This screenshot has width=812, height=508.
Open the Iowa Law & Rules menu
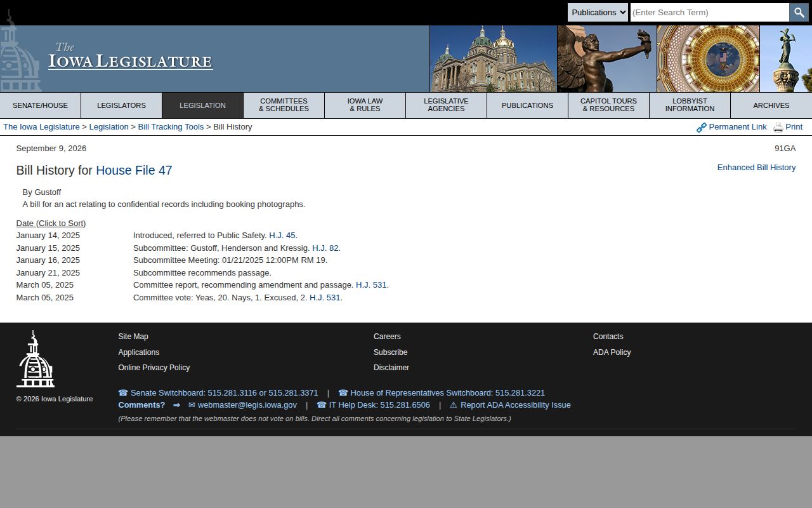365,105
